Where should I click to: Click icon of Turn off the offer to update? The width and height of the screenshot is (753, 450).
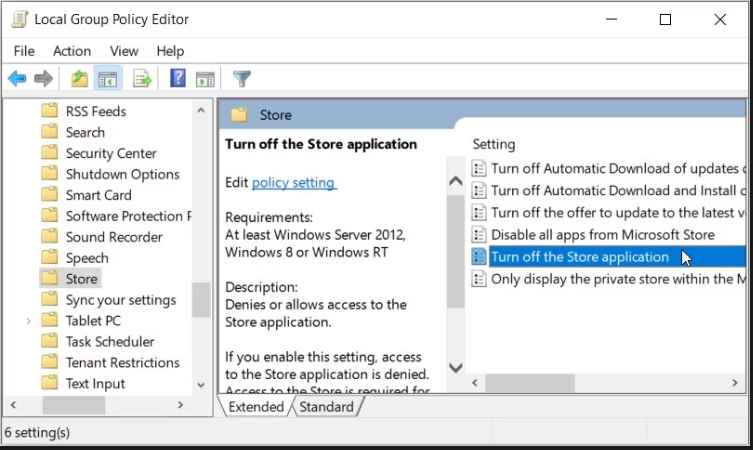(x=478, y=212)
